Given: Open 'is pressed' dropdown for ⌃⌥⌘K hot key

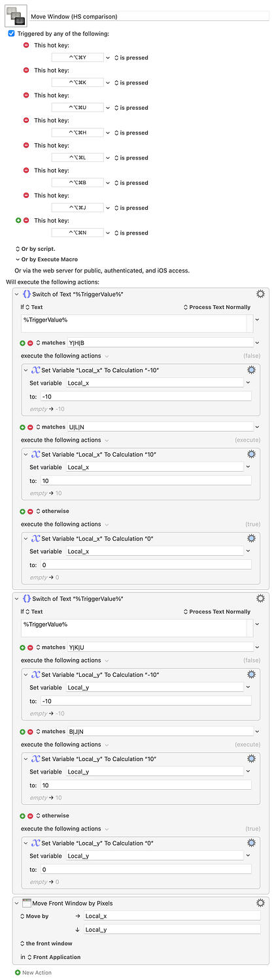Looking at the screenshot, I should pyautogui.click(x=131, y=83).
